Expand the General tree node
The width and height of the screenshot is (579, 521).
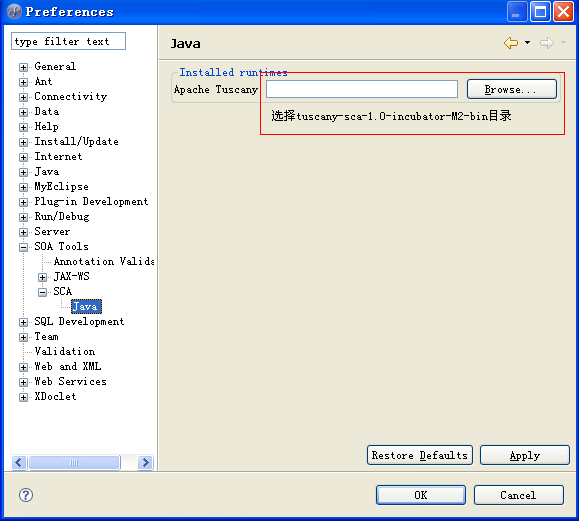[23, 67]
